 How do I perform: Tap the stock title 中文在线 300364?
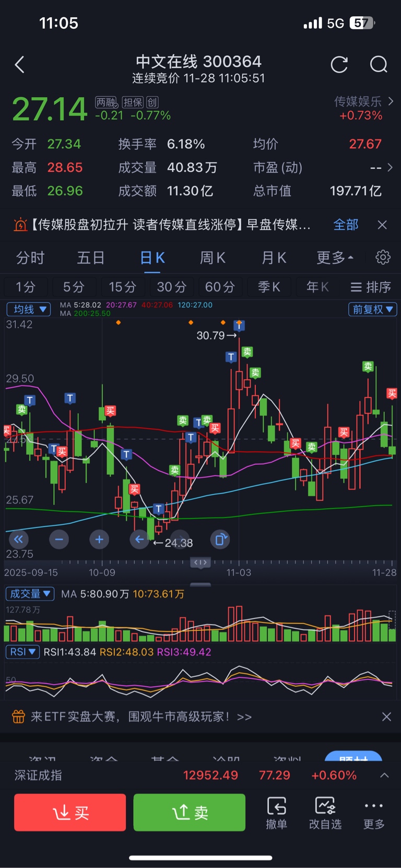pos(198,62)
